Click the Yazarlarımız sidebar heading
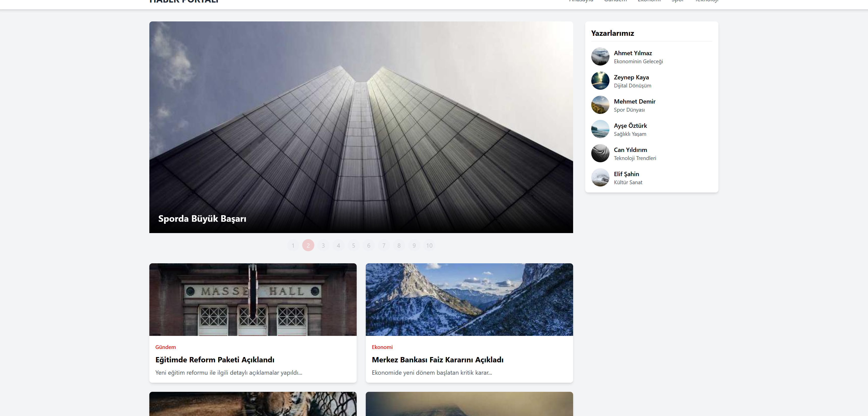The height and width of the screenshot is (416, 868). (612, 33)
